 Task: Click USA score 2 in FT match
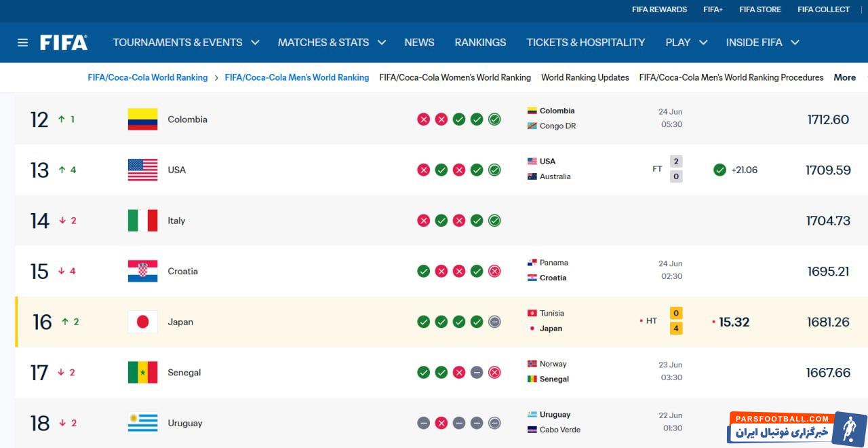tap(676, 162)
